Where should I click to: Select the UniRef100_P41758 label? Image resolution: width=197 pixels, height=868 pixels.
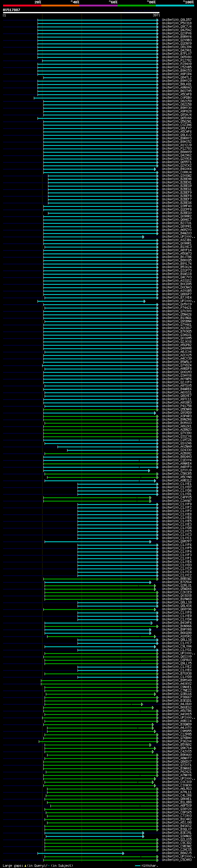176,406
